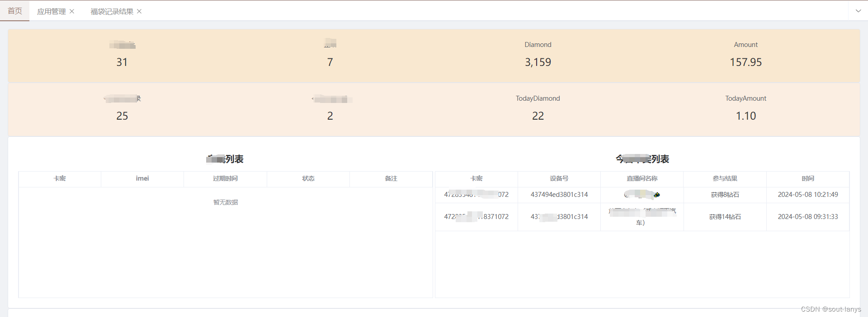Click timestamp 2024-05-08 09:31:33
This screenshot has width=868, height=317.
pyautogui.click(x=808, y=217)
